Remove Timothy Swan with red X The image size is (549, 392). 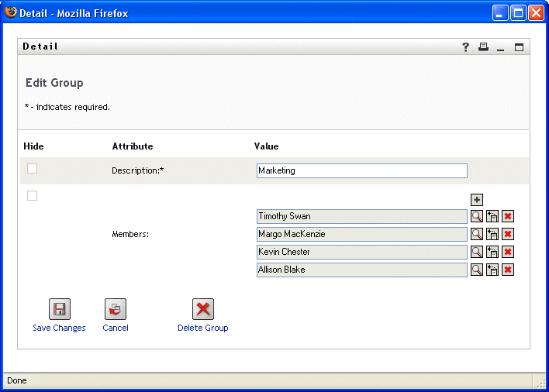(x=508, y=216)
